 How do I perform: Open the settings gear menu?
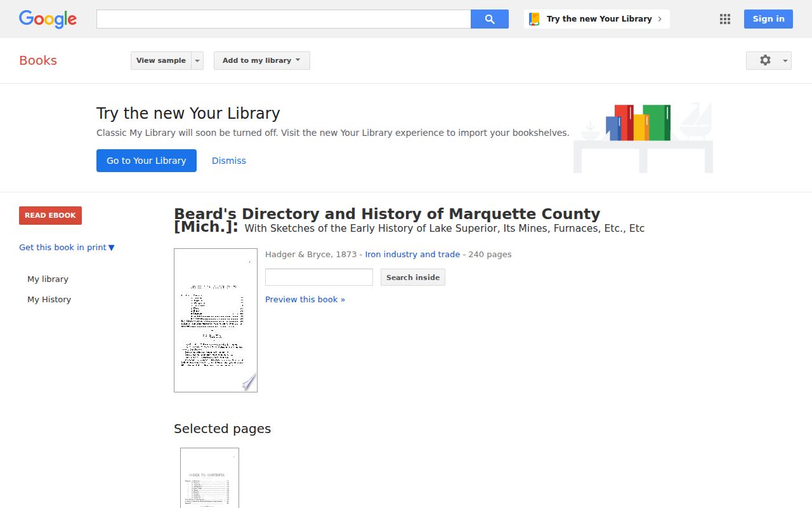coord(769,60)
